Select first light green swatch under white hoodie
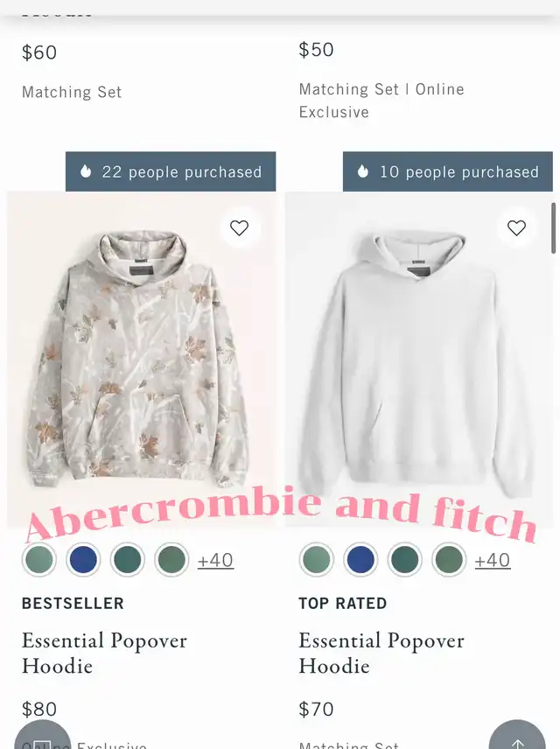560x749 pixels. pyautogui.click(x=317, y=559)
